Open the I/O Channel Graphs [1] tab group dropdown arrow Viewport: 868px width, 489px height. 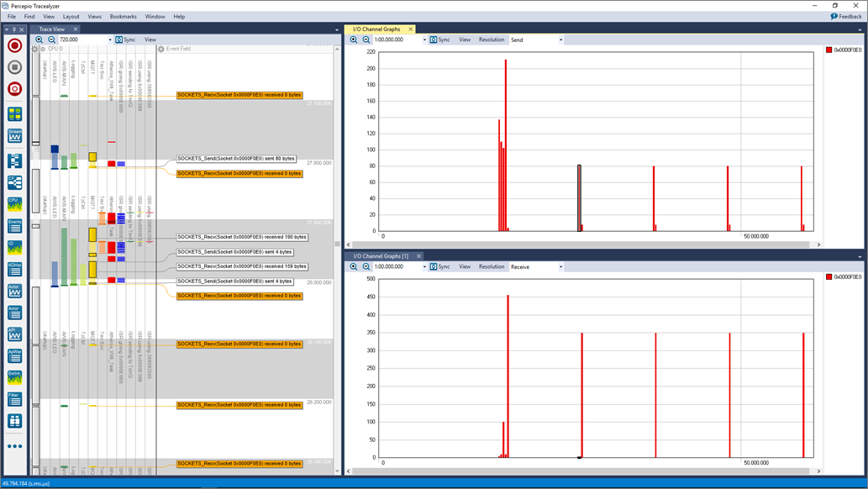point(860,257)
